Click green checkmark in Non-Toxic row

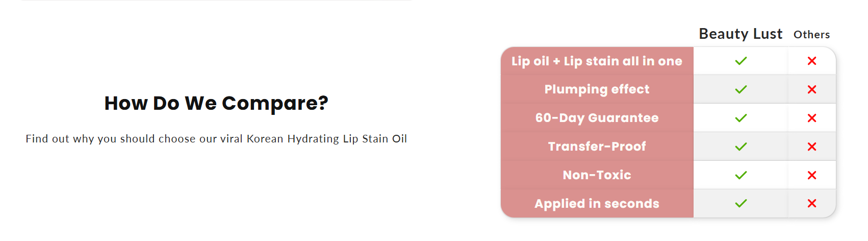pos(741,176)
